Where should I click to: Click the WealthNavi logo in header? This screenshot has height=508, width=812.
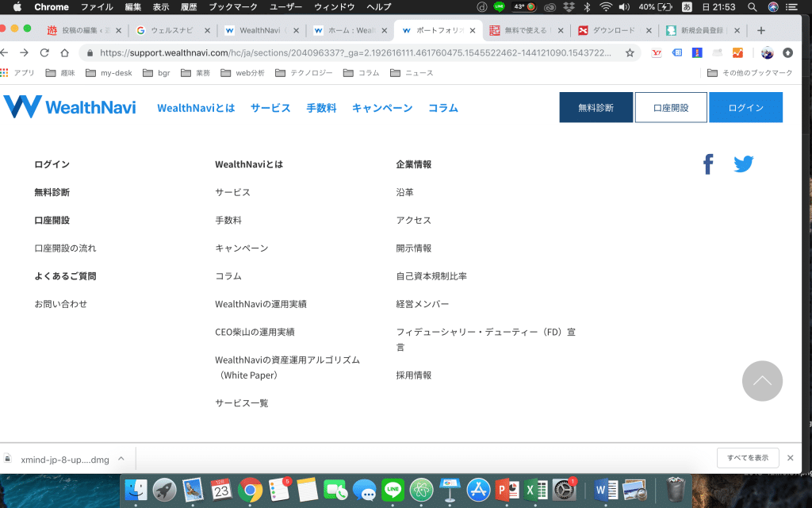point(70,107)
